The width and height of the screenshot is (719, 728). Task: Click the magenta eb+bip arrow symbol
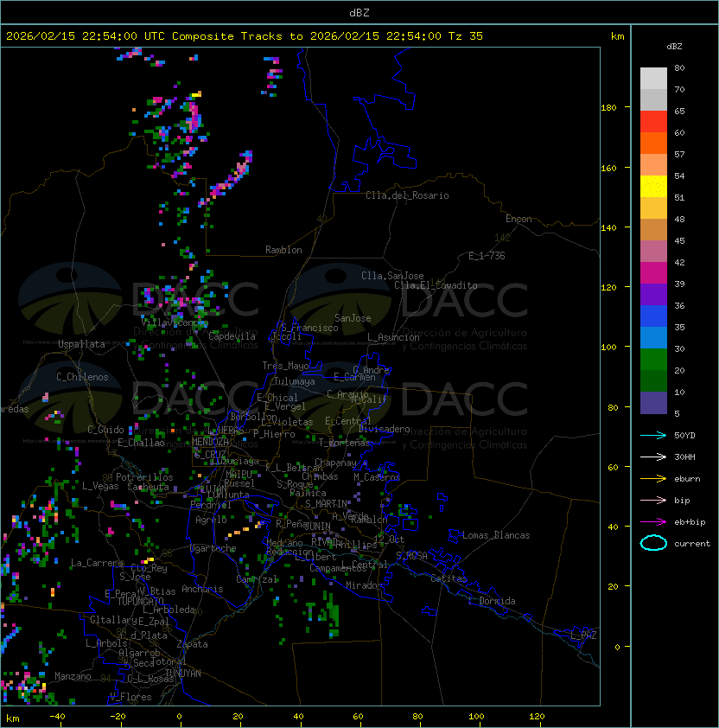[x=653, y=522]
